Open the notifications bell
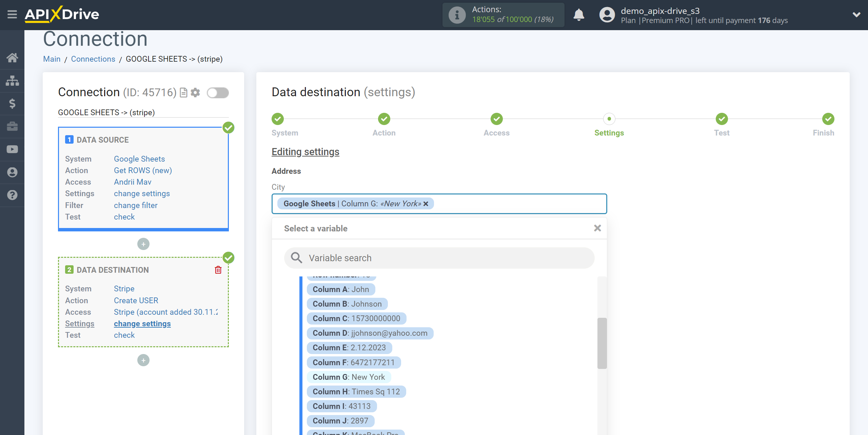The height and width of the screenshot is (435, 868). pos(579,15)
